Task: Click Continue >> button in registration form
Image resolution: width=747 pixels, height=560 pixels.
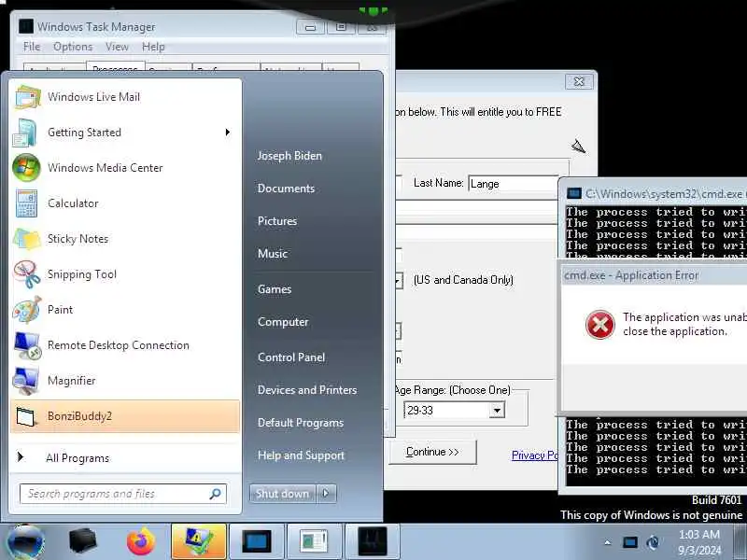Action: (x=432, y=452)
